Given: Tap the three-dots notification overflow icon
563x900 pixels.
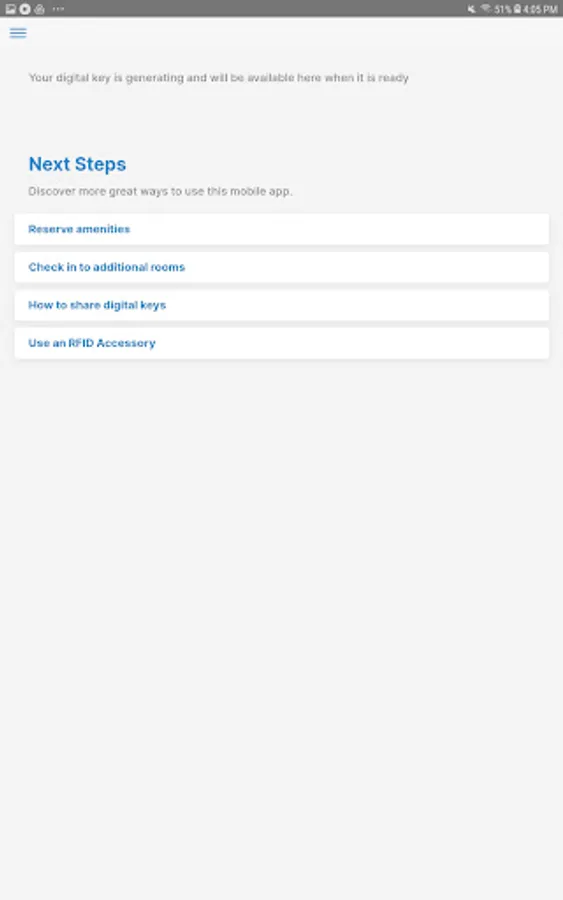Looking at the screenshot, I should coord(58,9).
